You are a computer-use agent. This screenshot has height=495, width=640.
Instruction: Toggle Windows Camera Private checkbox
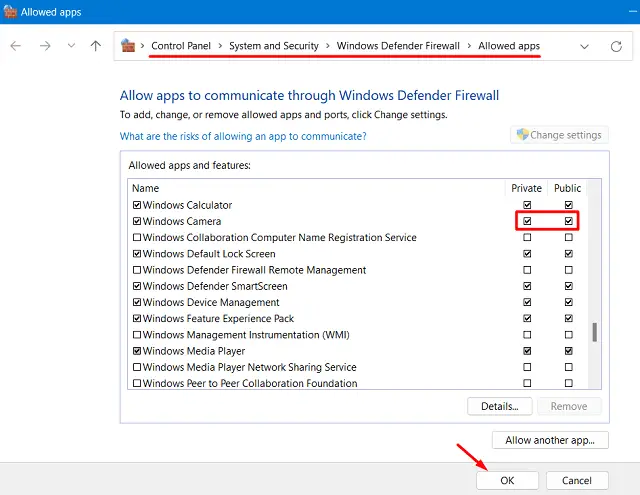[527, 221]
